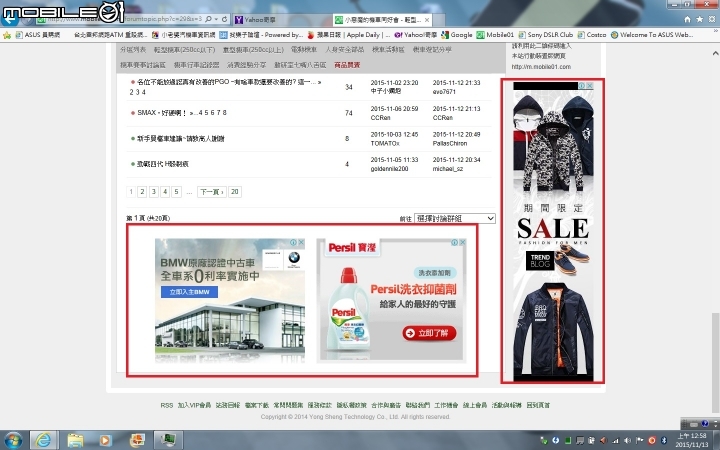Open the Google favorites bookmark

pos(457,35)
